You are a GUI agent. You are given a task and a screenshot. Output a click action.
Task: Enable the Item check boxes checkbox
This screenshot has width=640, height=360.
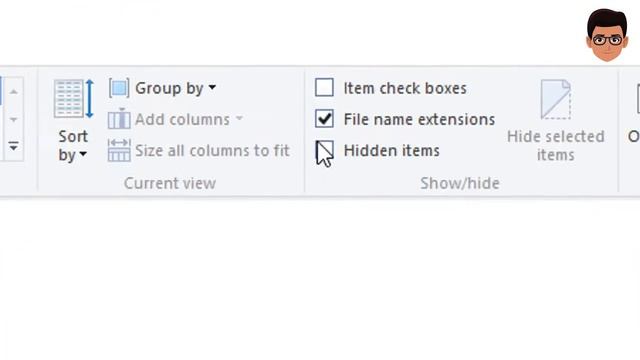[324, 88]
